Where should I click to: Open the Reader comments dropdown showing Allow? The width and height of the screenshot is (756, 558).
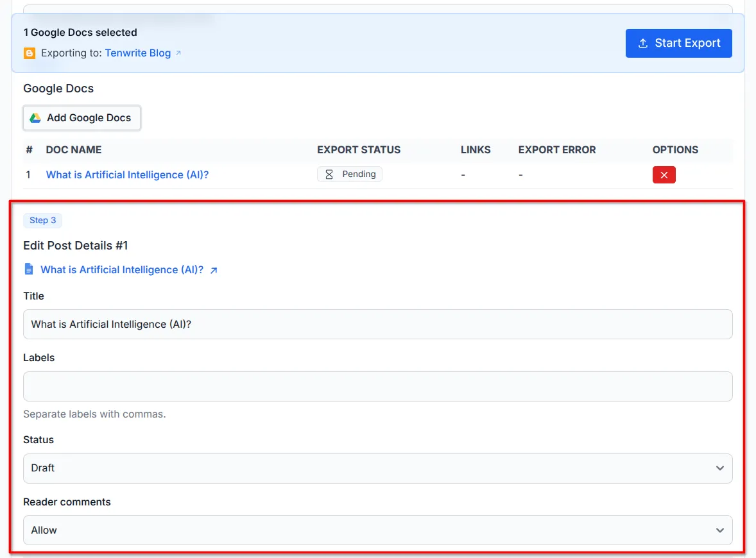click(377, 530)
